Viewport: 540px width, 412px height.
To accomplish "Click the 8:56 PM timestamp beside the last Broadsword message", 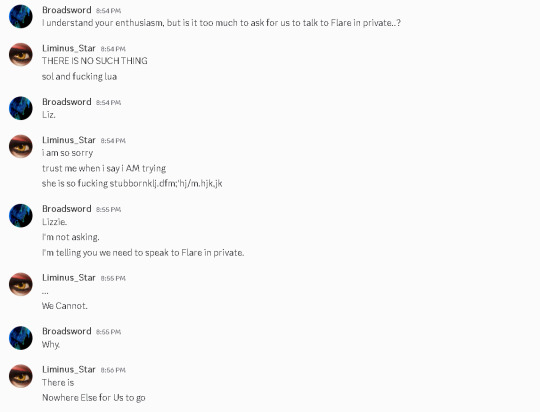I will [108, 332].
